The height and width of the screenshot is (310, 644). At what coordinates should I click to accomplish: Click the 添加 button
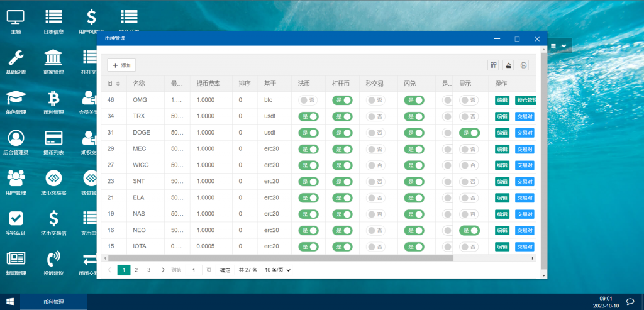click(x=121, y=65)
